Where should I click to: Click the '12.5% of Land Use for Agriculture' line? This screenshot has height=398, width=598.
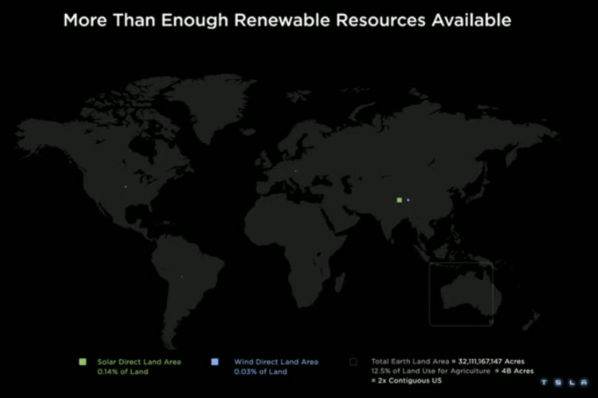click(x=452, y=371)
